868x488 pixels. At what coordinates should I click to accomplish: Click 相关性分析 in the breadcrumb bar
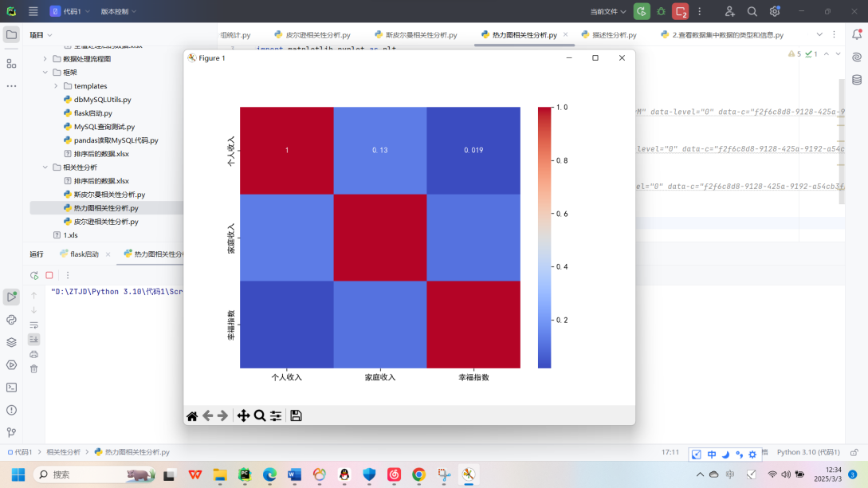point(64,452)
